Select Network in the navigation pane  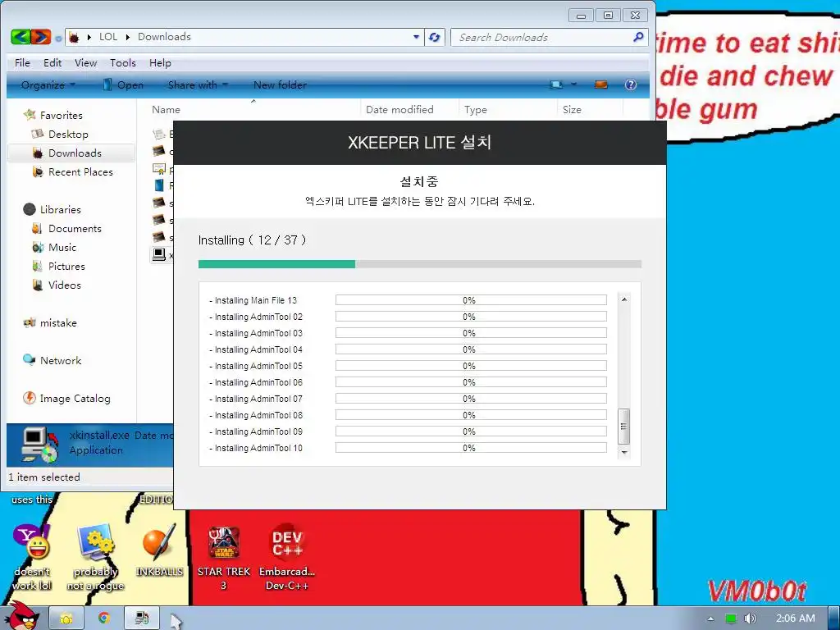coord(61,361)
